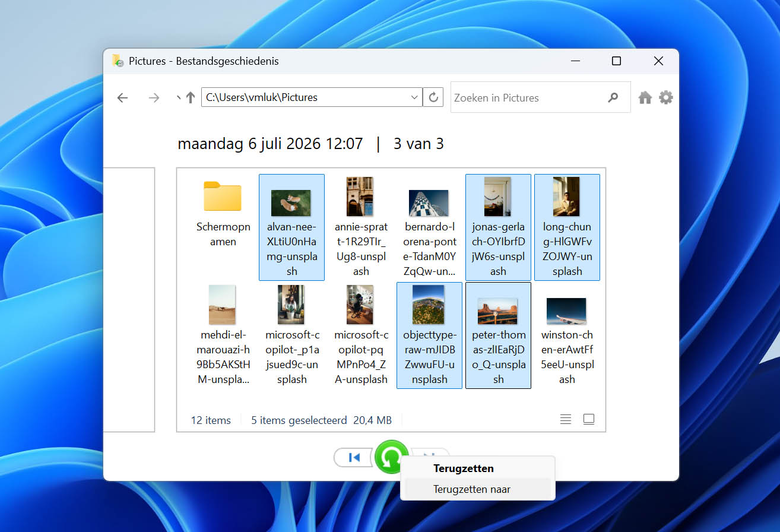Open the home icon
780x532 pixels.
point(645,97)
